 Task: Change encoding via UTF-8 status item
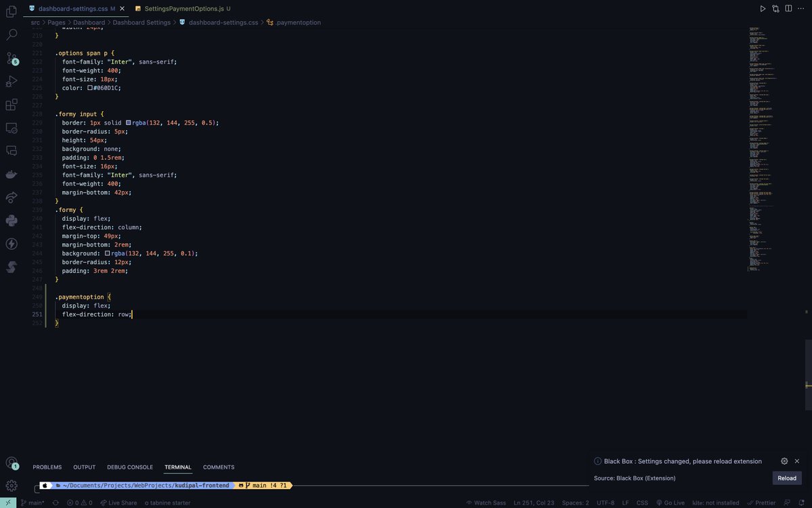click(606, 503)
